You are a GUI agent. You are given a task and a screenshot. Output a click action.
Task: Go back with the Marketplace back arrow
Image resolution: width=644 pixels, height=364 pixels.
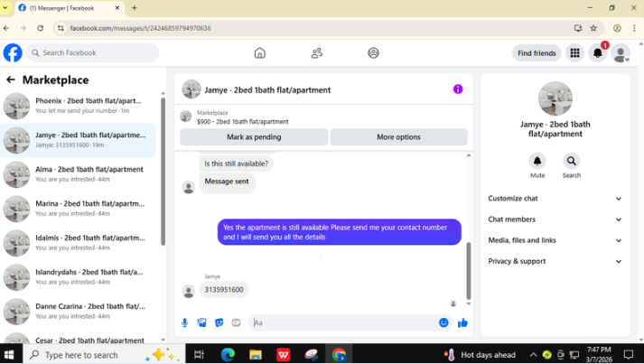(11, 79)
